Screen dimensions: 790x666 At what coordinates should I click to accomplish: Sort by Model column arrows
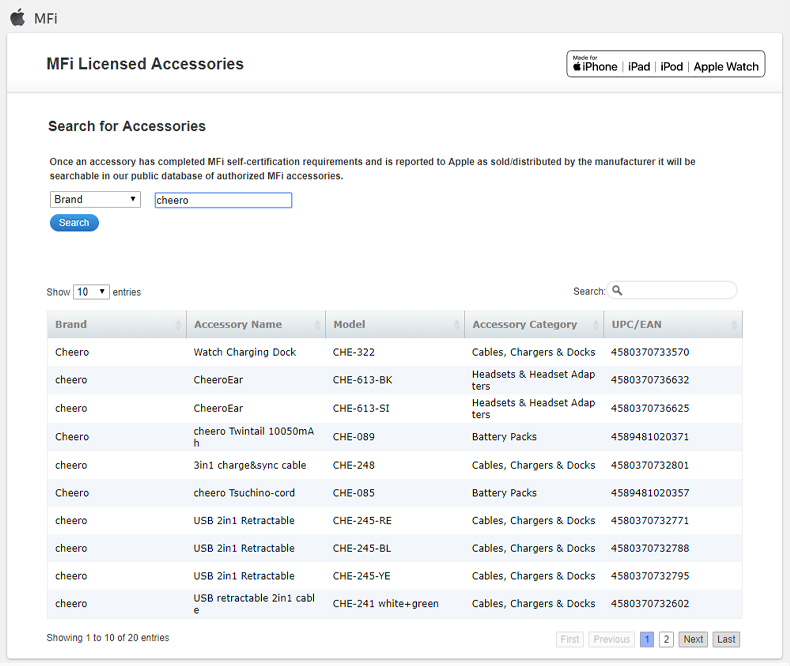click(456, 324)
